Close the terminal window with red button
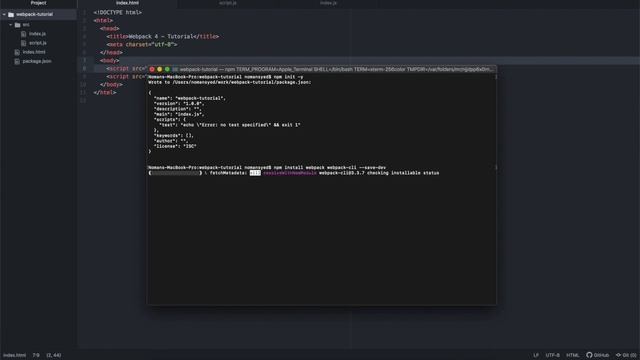Viewport: 640px width, 360px height. [x=152, y=69]
